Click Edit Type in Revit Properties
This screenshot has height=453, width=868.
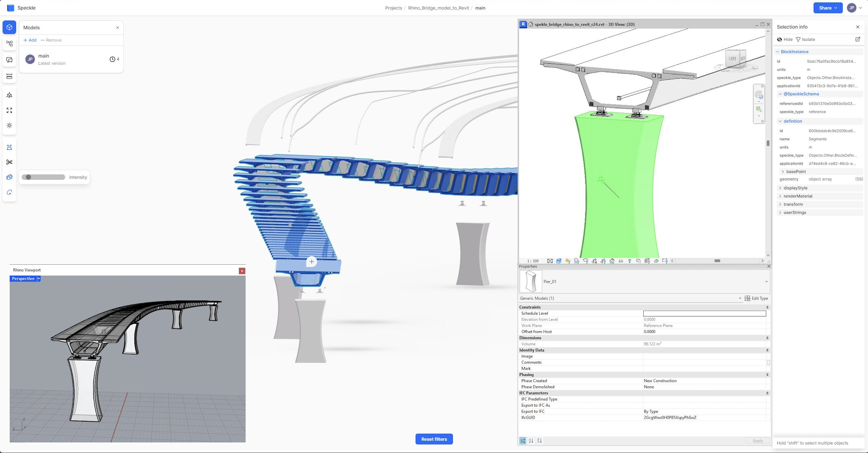[x=756, y=298]
